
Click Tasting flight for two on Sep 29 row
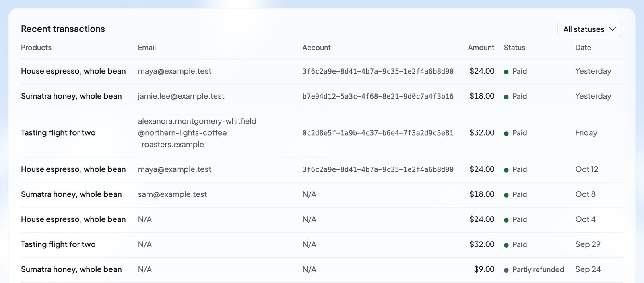point(58,244)
